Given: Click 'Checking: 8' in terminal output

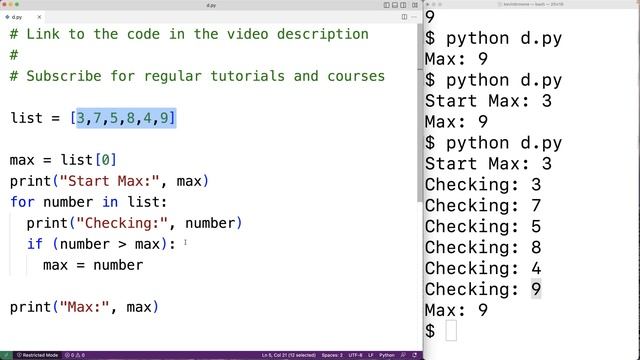Looking at the screenshot, I should [x=483, y=247].
